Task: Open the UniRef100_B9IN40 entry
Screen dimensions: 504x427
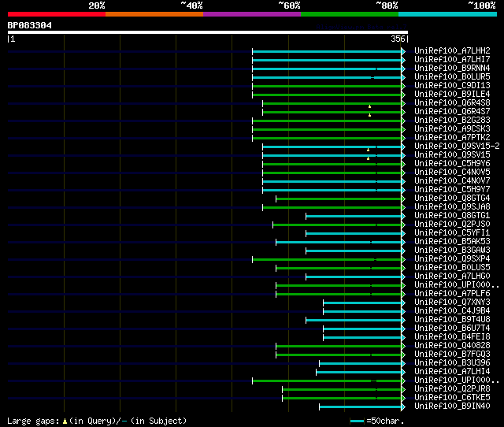Action: click(x=452, y=407)
